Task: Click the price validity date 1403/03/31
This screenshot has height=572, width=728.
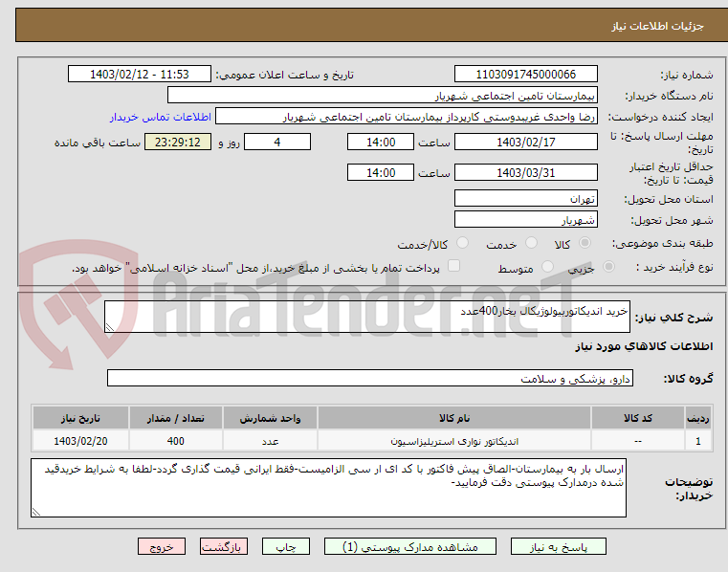Action: 525,172
